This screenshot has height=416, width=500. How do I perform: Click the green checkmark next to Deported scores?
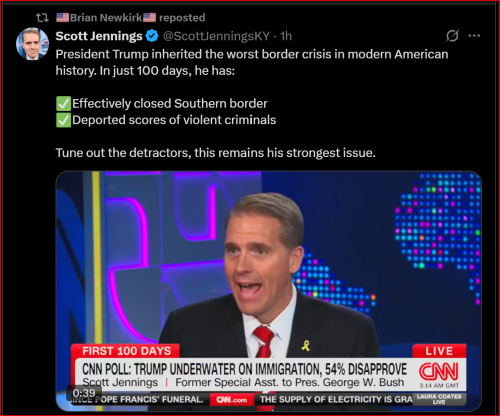pos(63,120)
